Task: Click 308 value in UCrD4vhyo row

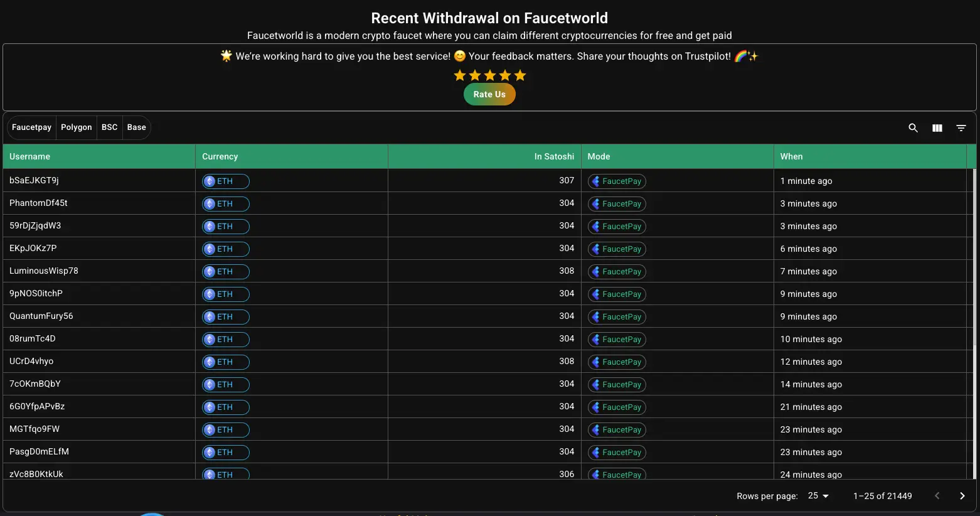Action: 567,361
